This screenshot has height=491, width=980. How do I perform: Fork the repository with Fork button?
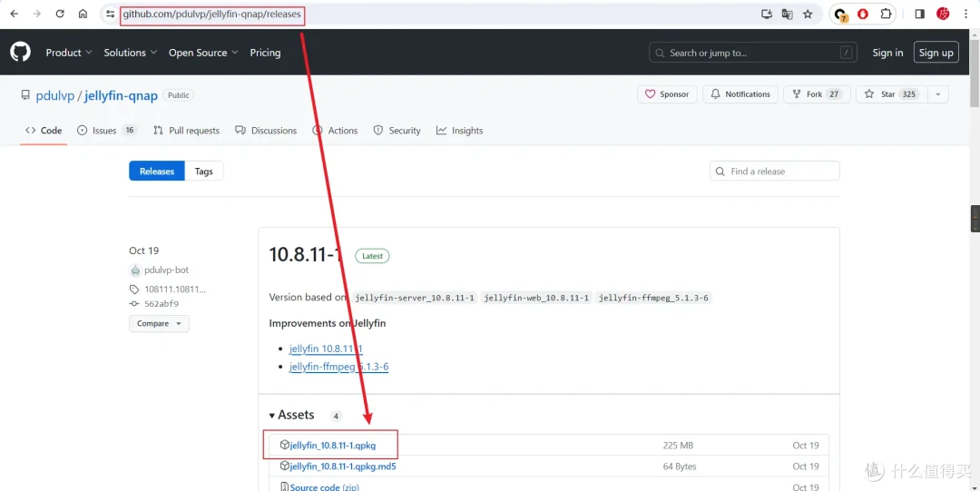point(817,94)
